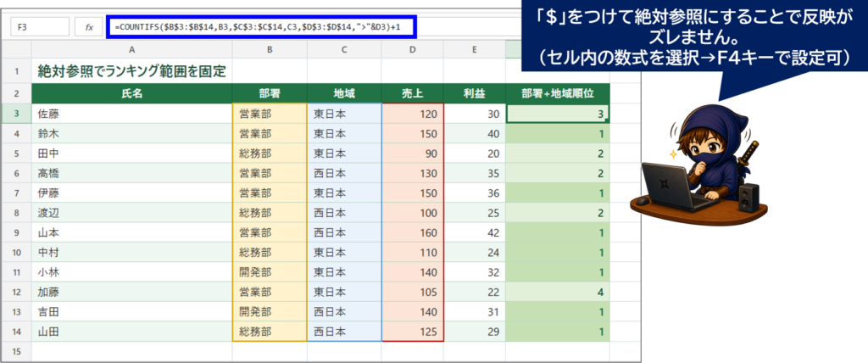Image resolution: width=868 pixels, height=363 pixels.
Task: Click the Name Box showing F3
Action: coord(39,26)
